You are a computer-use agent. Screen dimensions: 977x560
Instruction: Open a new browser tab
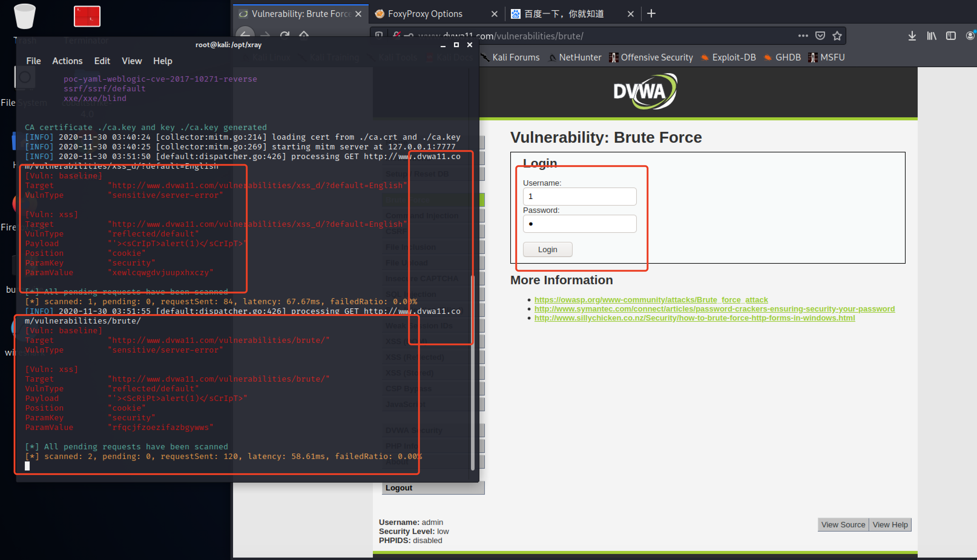click(x=651, y=14)
